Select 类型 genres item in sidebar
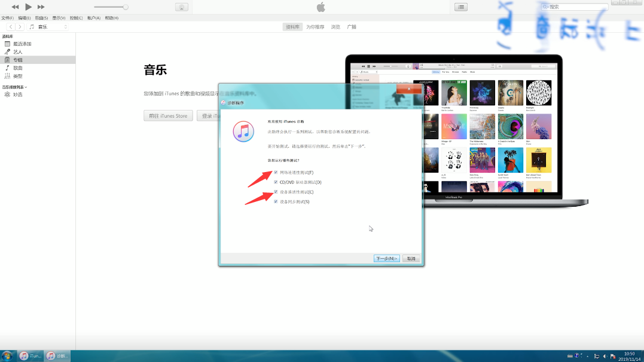The width and height of the screenshot is (644, 362). click(38, 76)
